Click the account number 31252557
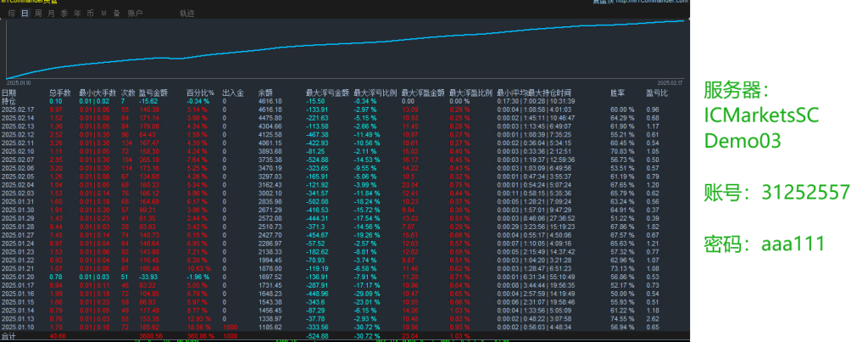Viewport: 868px width, 342px height. click(805, 192)
